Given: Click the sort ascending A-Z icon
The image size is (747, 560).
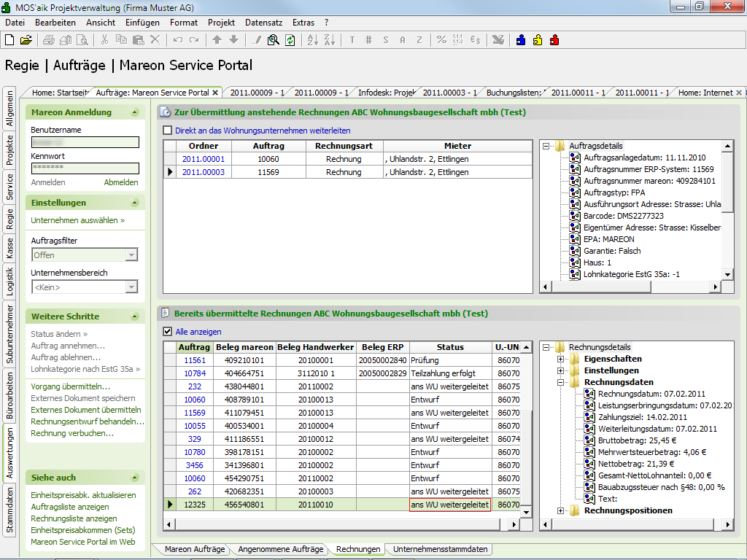Looking at the screenshot, I should pos(312,40).
